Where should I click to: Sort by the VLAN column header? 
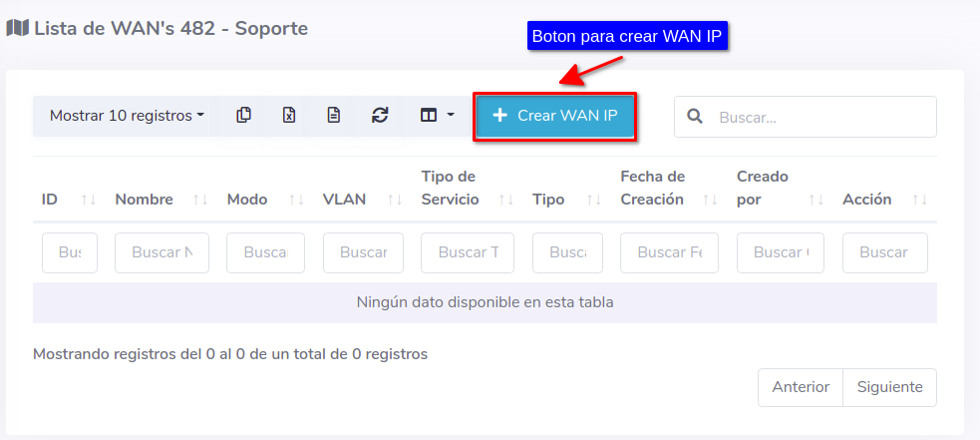pyautogui.click(x=344, y=200)
